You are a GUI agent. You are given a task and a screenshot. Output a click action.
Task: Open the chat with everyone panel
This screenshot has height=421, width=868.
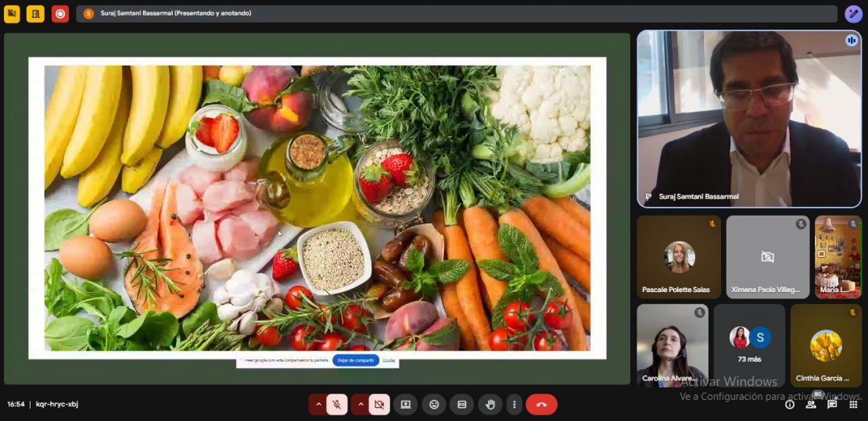832,405
